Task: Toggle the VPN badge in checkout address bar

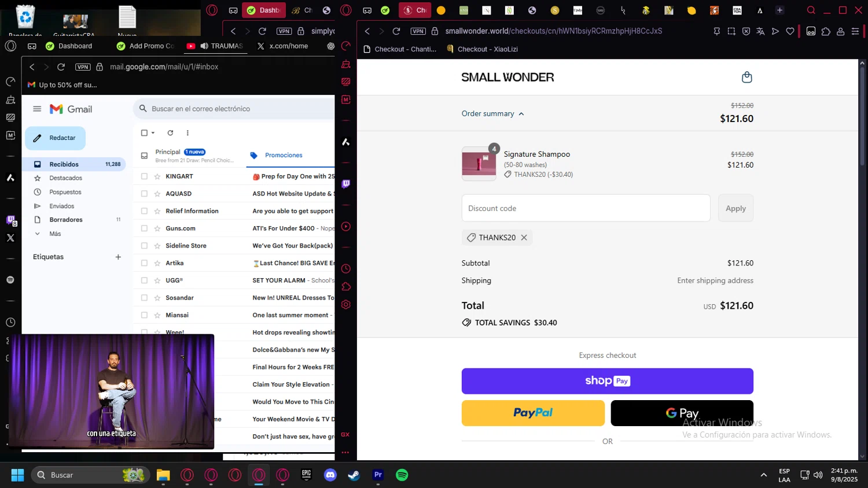Action: point(418,31)
